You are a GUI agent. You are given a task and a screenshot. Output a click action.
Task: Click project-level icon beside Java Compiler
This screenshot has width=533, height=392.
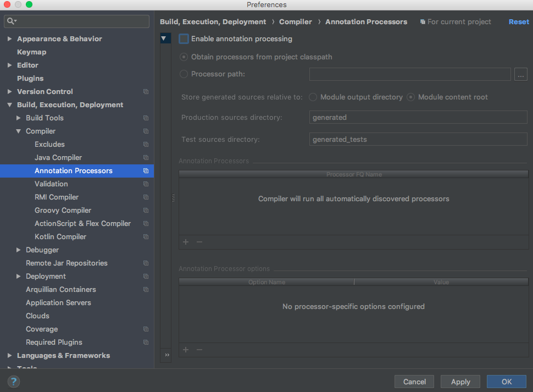(146, 157)
